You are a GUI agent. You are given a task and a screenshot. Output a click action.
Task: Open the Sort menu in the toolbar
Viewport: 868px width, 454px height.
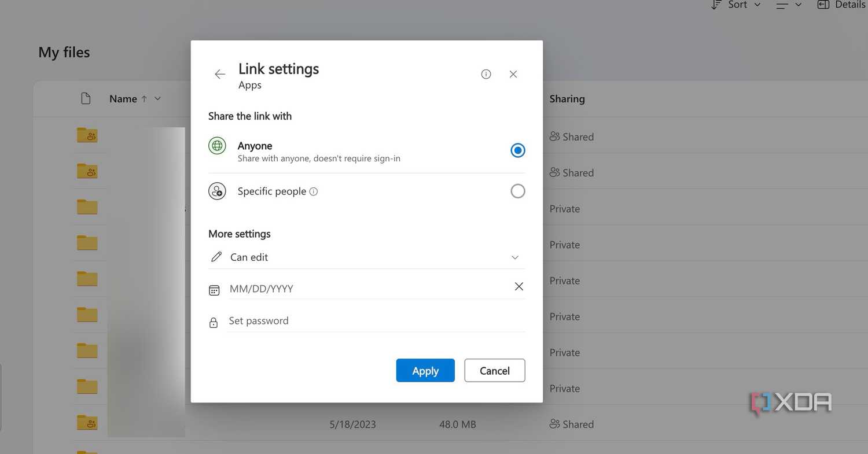[736, 5]
